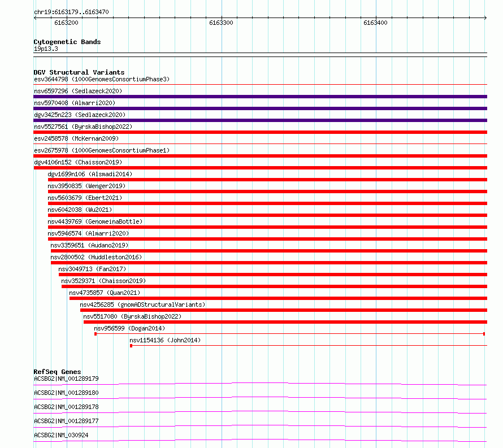The width and height of the screenshot is (503, 448).
Task: Click nsv956599 (Dogan2014) label
Action: click(x=129, y=328)
